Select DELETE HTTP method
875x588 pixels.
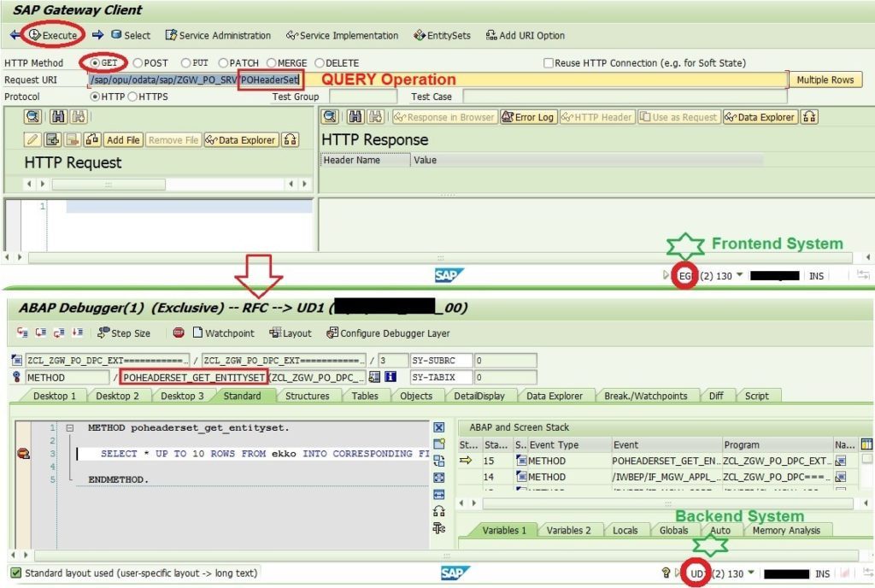tap(320, 63)
